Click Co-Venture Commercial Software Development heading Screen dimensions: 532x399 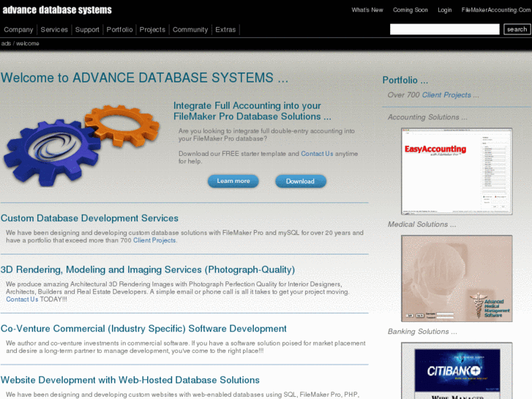point(143,329)
